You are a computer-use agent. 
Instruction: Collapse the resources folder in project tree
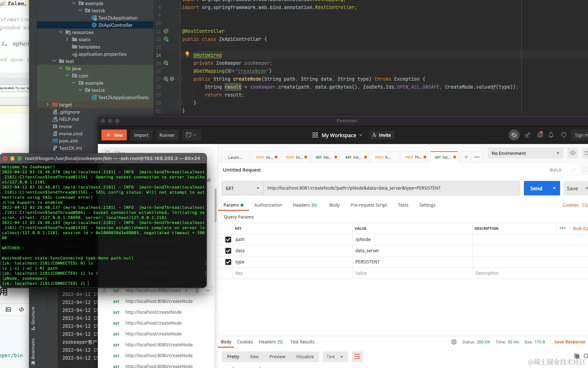pos(61,32)
